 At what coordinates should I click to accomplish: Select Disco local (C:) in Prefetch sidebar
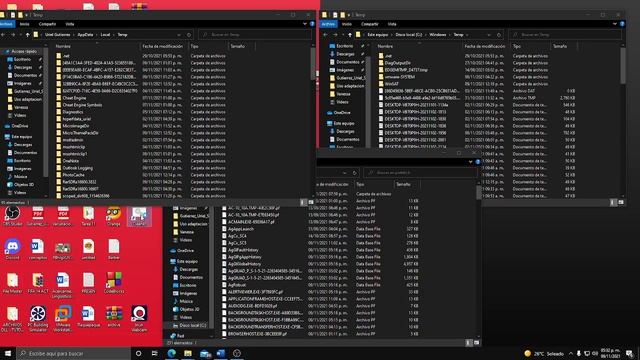(x=190, y=326)
